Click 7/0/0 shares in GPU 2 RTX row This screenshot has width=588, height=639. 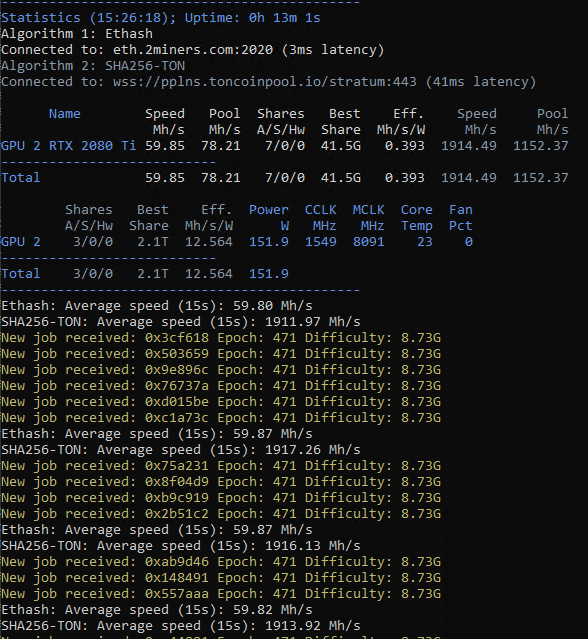click(x=285, y=146)
